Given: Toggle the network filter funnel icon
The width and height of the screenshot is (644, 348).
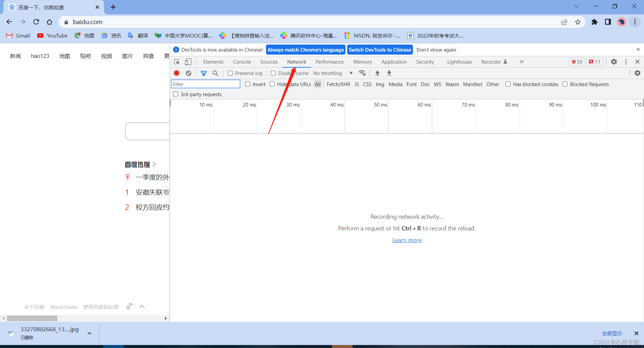Looking at the screenshot, I should 204,73.
